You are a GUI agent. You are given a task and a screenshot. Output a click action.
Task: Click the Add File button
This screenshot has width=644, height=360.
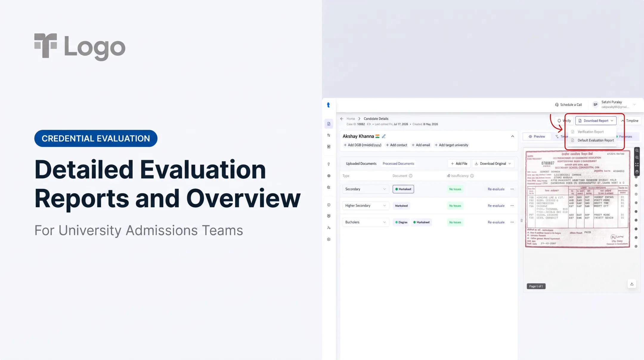(459, 164)
